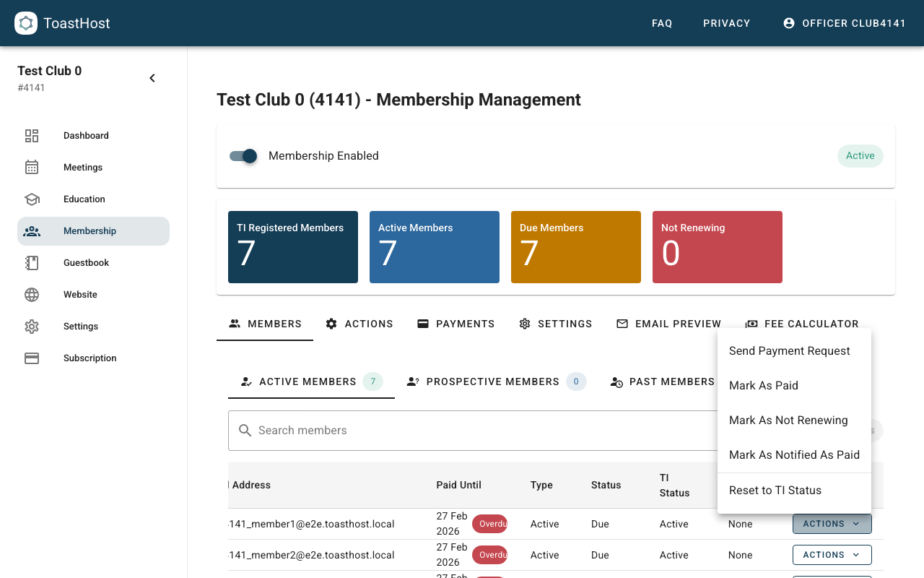Select the Prospective Members tab
This screenshot has width=924, height=578.
coord(493,381)
